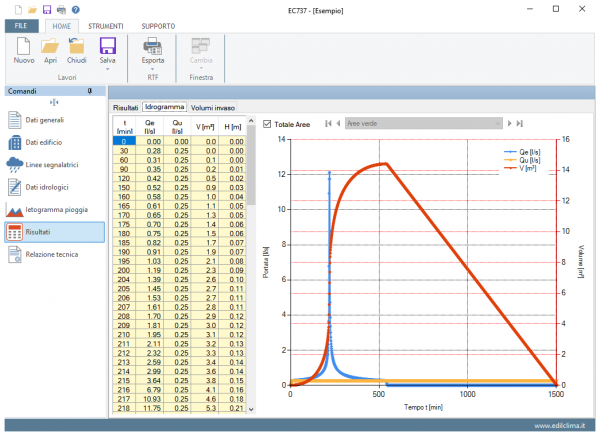Screen dimensions: 600x436
Task: Select the table cell with t value 120
Action: (x=124, y=178)
